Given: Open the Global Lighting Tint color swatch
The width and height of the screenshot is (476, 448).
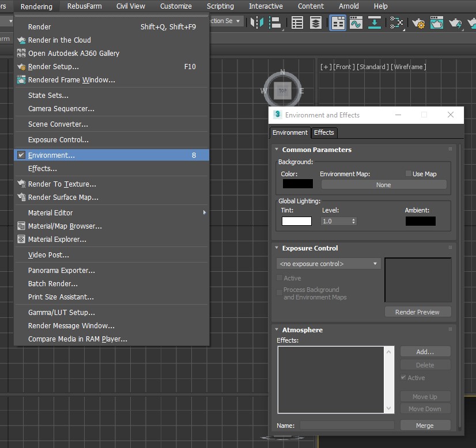Looking at the screenshot, I should coord(296,221).
